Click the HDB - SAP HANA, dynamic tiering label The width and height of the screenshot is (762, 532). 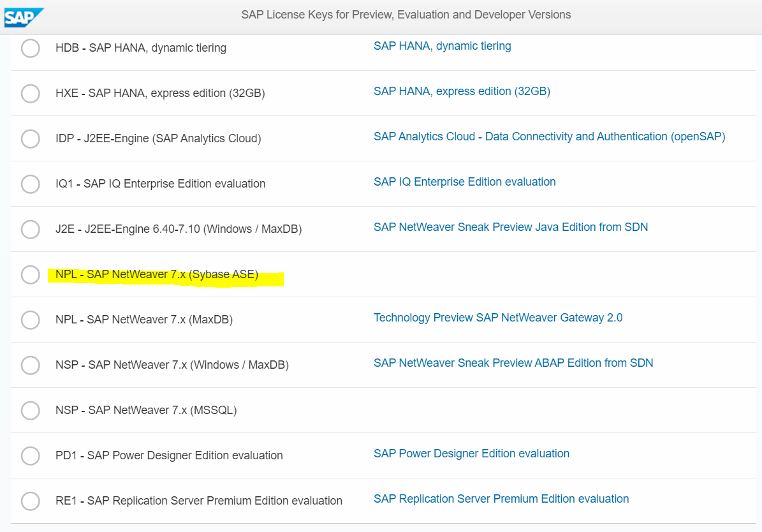click(141, 48)
